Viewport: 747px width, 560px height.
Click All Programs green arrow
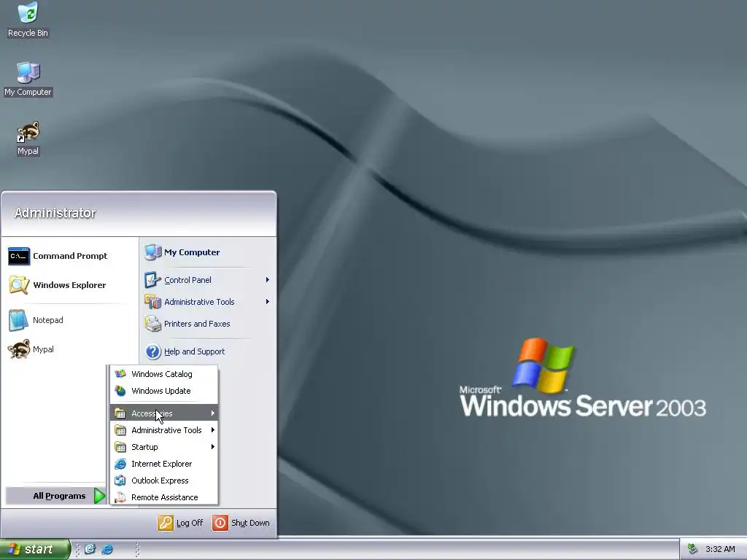click(x=99, y=496)
